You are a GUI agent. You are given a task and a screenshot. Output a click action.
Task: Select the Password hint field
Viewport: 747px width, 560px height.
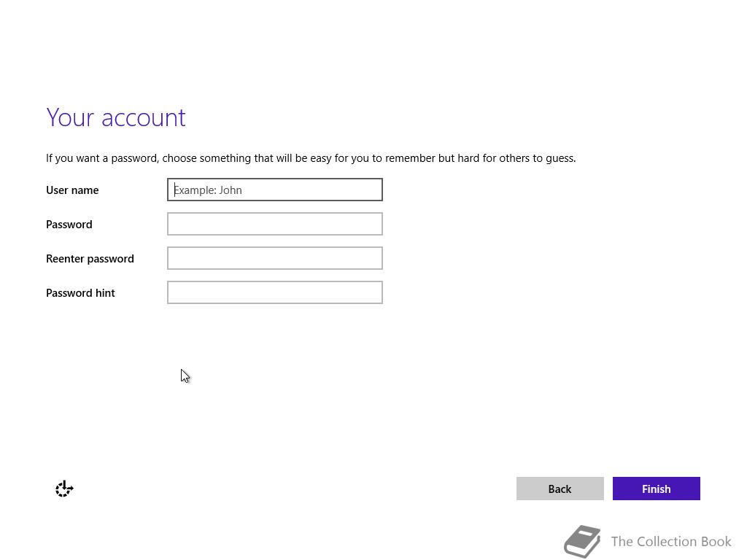coord(275,292)
